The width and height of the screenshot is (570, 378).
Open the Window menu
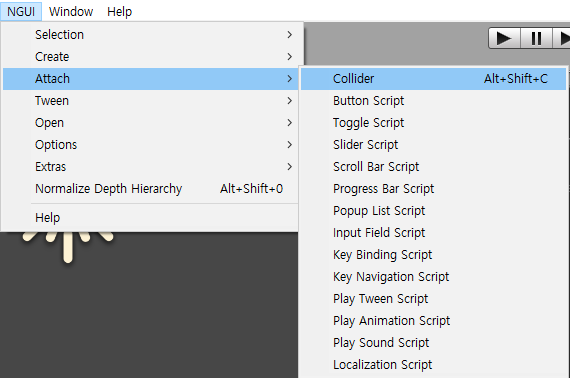click(x=71, y=12)
